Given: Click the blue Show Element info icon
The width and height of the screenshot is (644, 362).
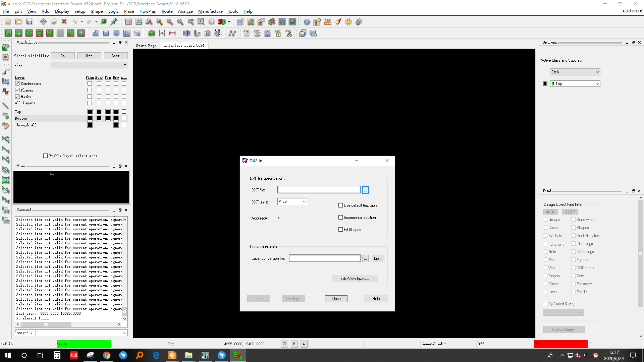Looking at the screenshot, I should [x=307, y=22].
